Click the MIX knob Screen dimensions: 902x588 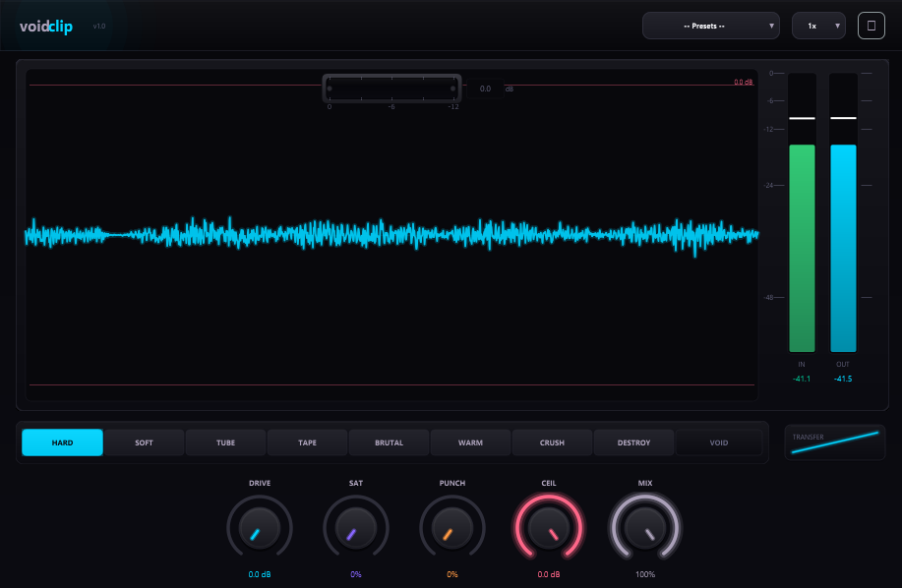click(645, 527)
